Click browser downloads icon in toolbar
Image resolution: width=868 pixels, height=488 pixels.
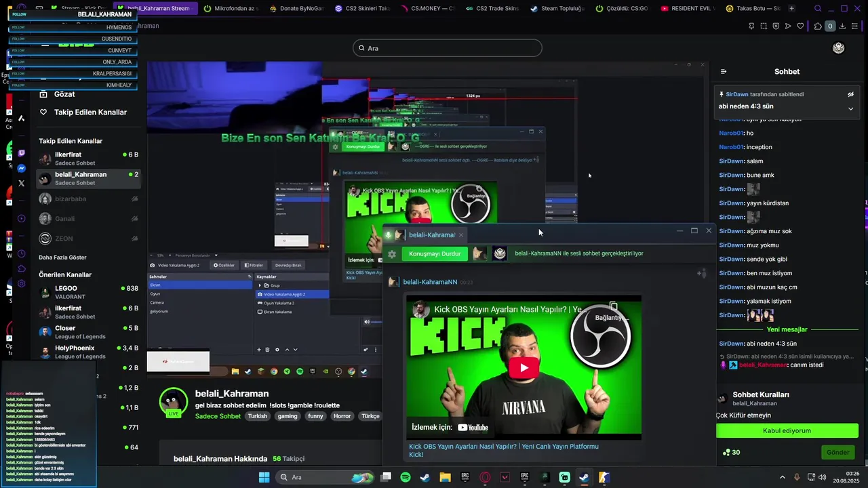(842, 26)
